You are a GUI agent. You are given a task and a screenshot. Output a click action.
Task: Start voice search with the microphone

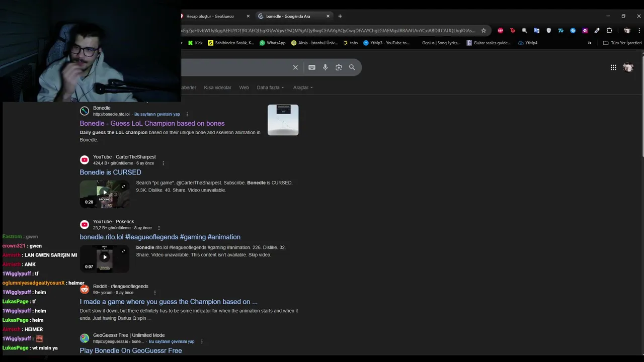[325, 67]
